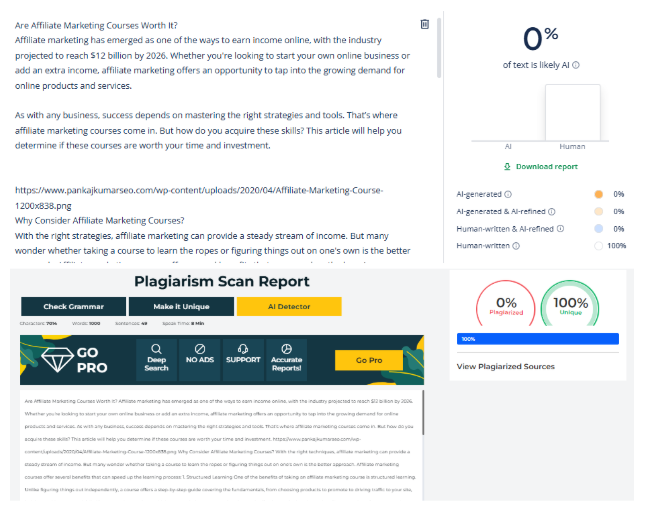Click heading 'Are Affiliate Marketing Courses Worth It?'

[96, 25]
